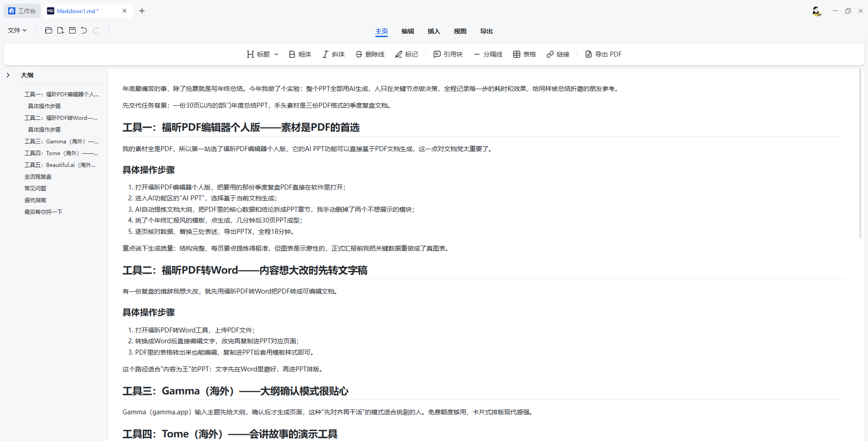Click the 大纲 panel title

click(x=27, y=75)
